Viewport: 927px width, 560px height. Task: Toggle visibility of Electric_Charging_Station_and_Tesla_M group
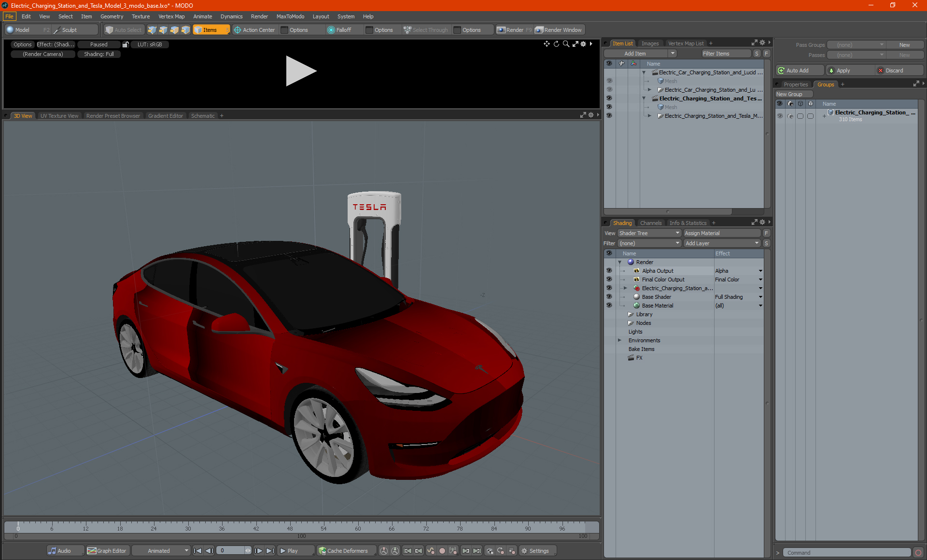(609, 116)
